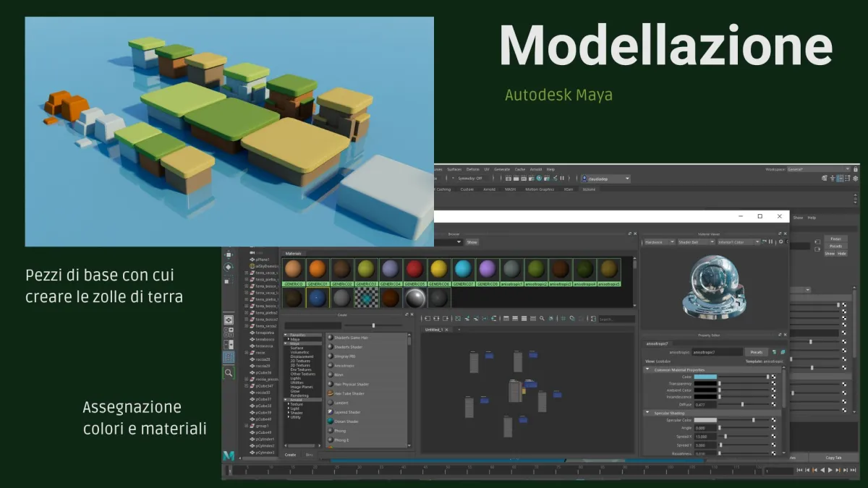Expand the group1 node in Outliner
This screenshot has width=868, height=488.
[247, 426]
